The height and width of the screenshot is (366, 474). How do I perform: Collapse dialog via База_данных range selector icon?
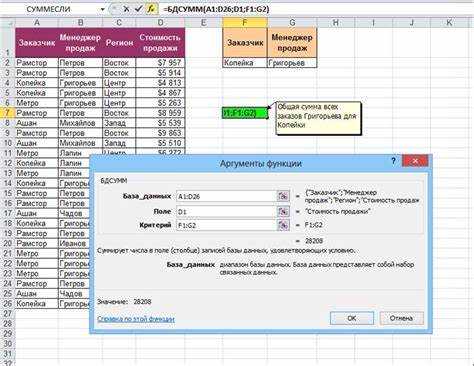pos(283,196)
